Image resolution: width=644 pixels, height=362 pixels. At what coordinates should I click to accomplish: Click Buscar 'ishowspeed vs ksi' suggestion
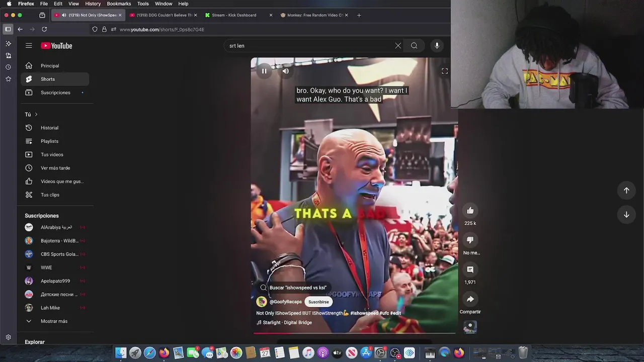click(x=293, y=288)
